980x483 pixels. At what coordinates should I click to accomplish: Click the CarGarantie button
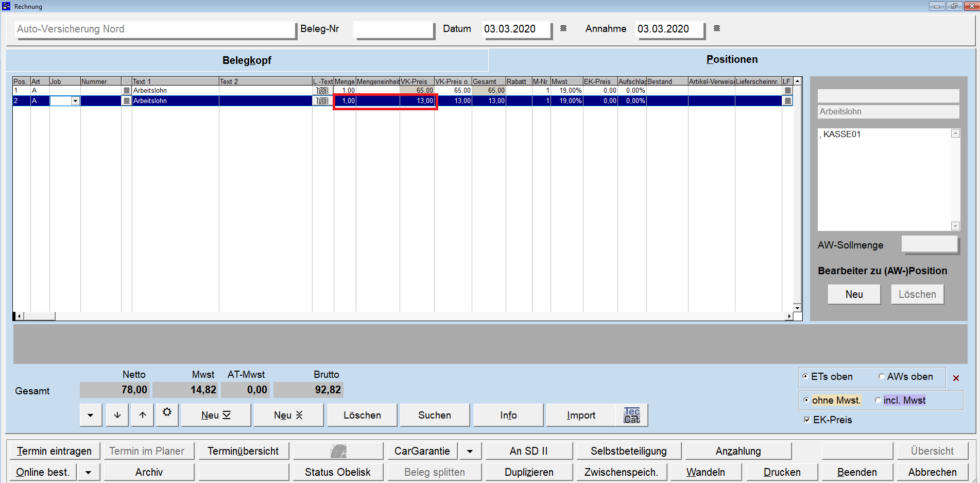tap(422, 451)
